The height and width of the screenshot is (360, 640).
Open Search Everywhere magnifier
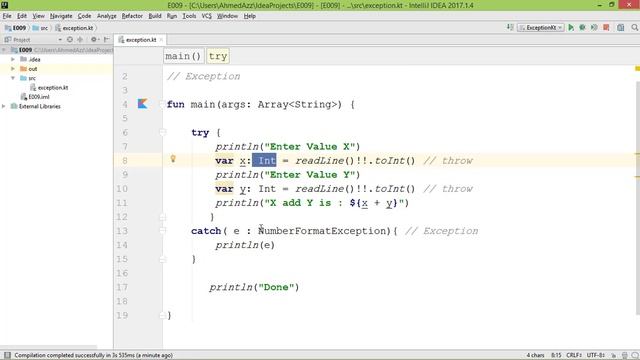click(634, 27)
